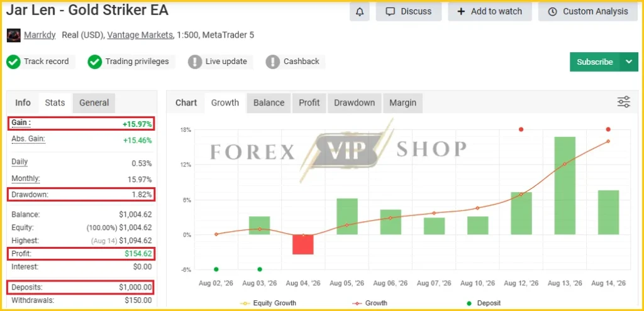Click the Trading privileges check icon
Screen dimensions: 644x311
tap(94, 62)
